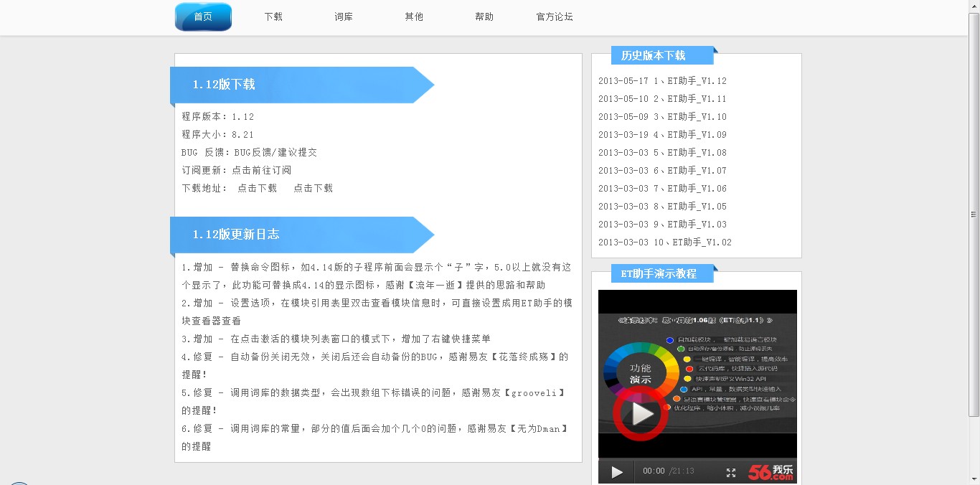The image size is (980, 485).
Task: Open the 词库 navigation menu
Action: [344, 17]
